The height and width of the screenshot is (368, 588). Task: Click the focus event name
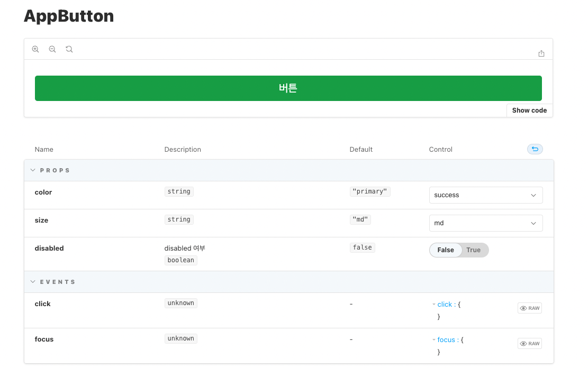coord(44,339)
